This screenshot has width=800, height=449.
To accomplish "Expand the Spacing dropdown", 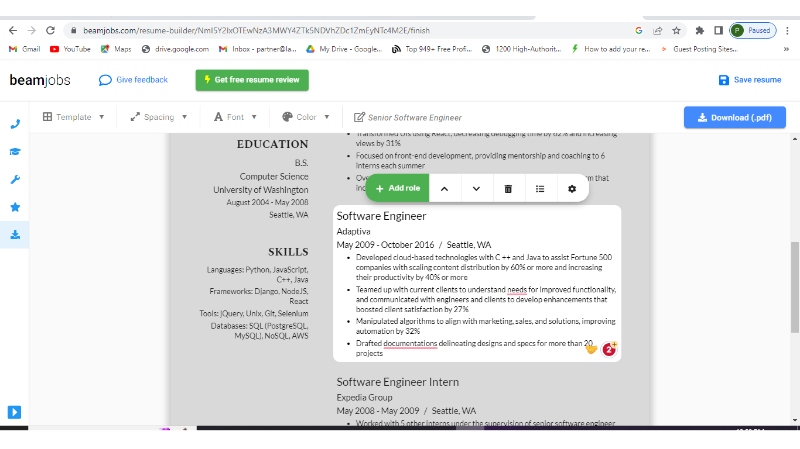I will tap(159, 117).
